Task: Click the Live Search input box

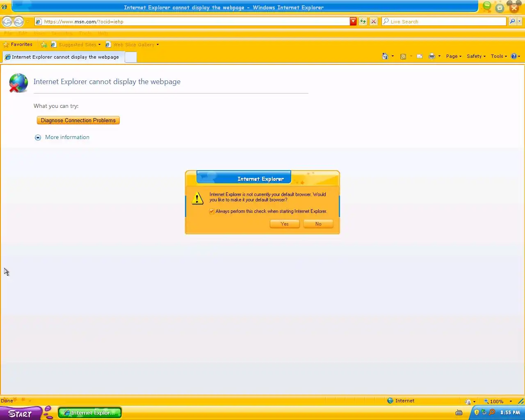Action: pos(444,22)
